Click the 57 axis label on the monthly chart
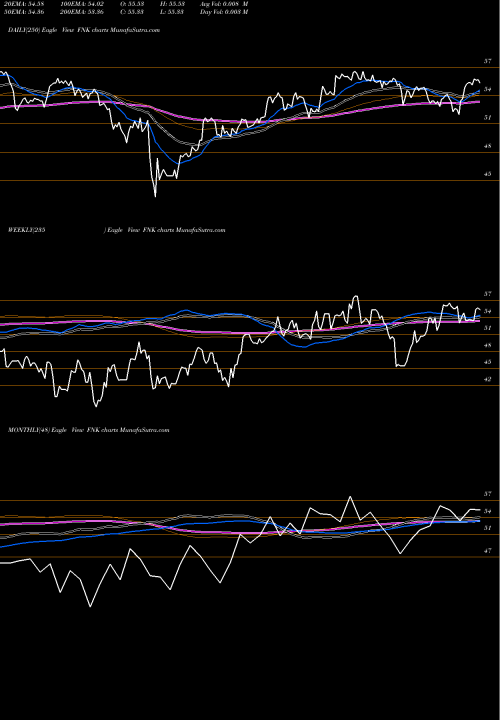The height and width of the screenshot is (720, 500). 488,494
